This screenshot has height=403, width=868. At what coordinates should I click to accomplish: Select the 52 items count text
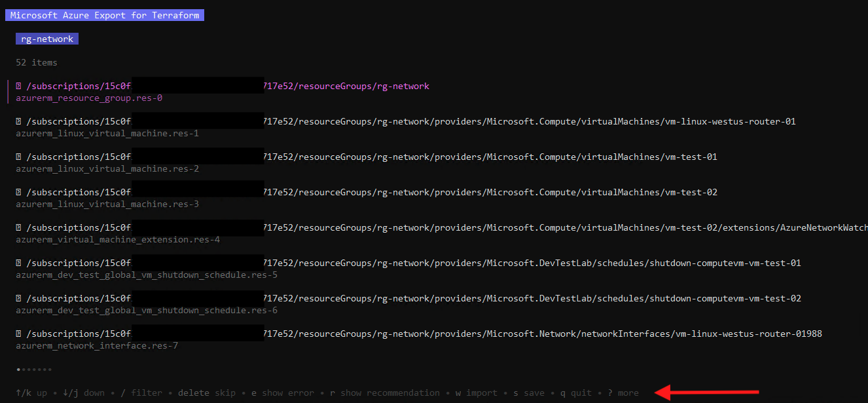click(37, 63)
